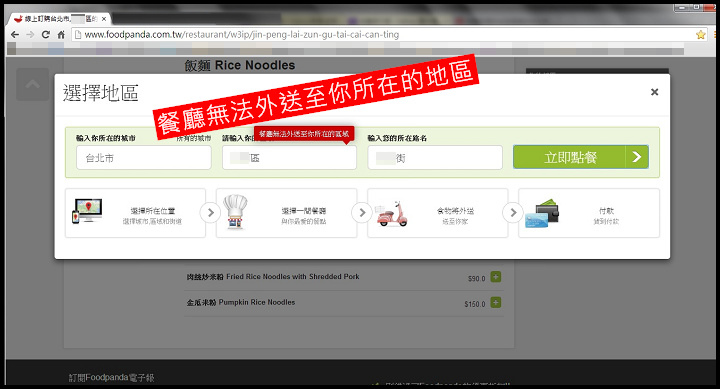Click the browser forward arrow
Viewport: 720px width, 389px height.
[30, 34]
